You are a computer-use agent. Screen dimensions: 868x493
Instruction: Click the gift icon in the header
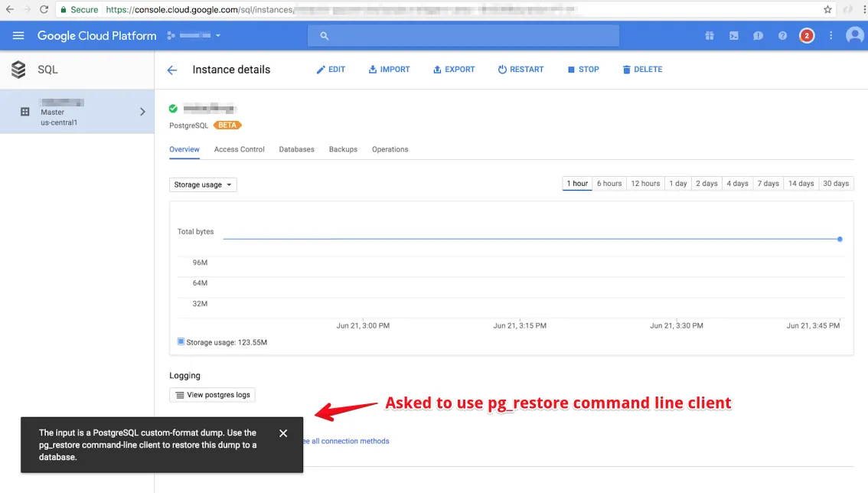(x=709, y=35)
